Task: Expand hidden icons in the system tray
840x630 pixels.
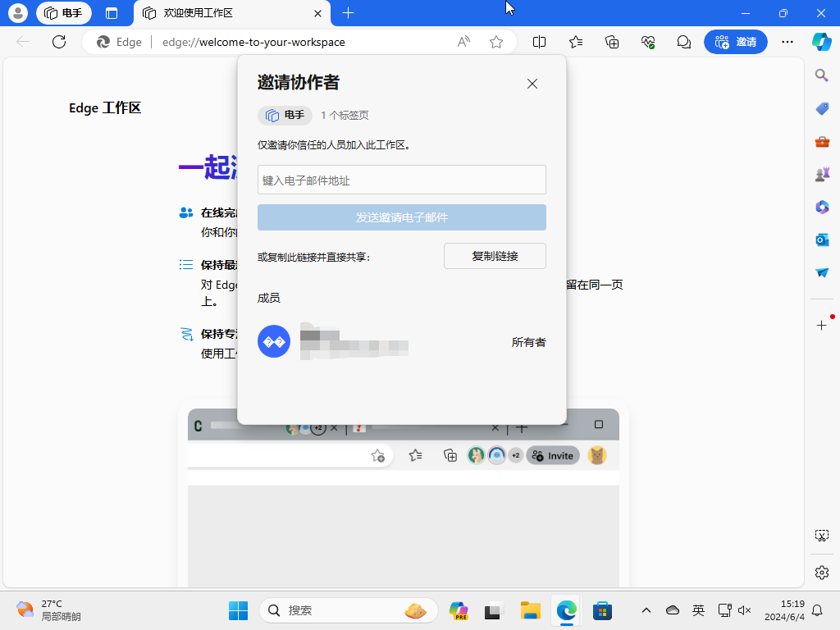Action: click(646, 610)
